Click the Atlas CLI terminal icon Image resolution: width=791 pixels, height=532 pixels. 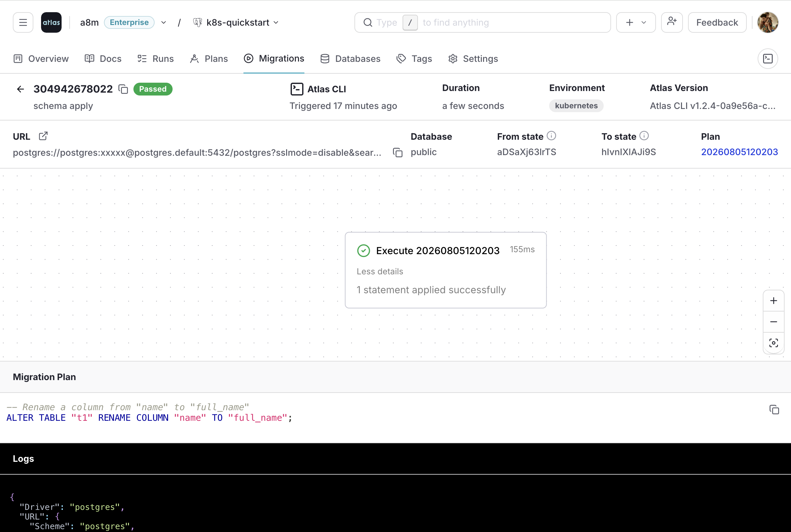coord(297,89)
